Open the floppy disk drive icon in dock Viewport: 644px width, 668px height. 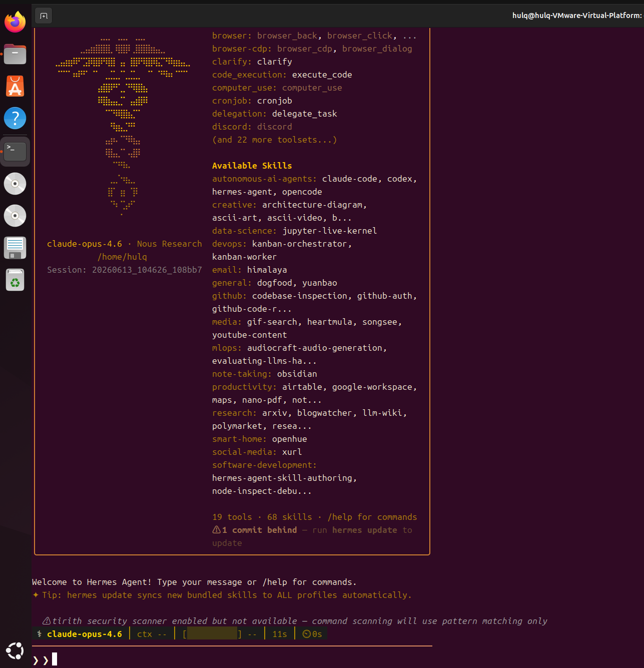[x=15, y=248]
